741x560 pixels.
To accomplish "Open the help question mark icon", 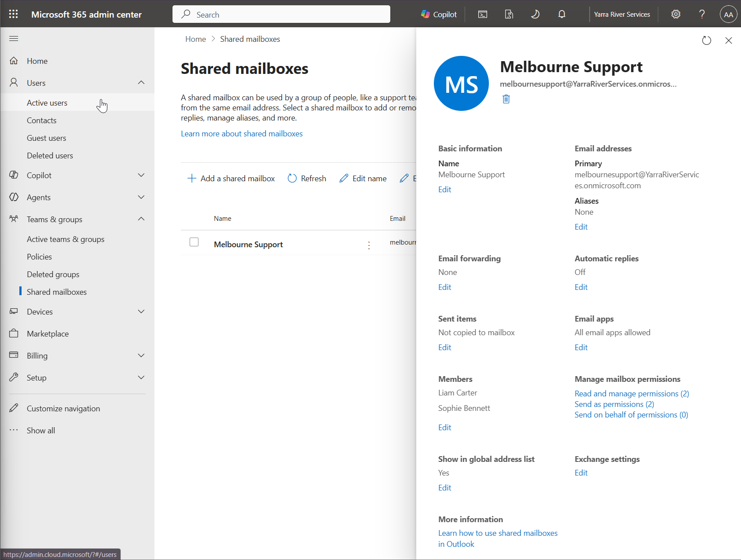I will (702, 14).
